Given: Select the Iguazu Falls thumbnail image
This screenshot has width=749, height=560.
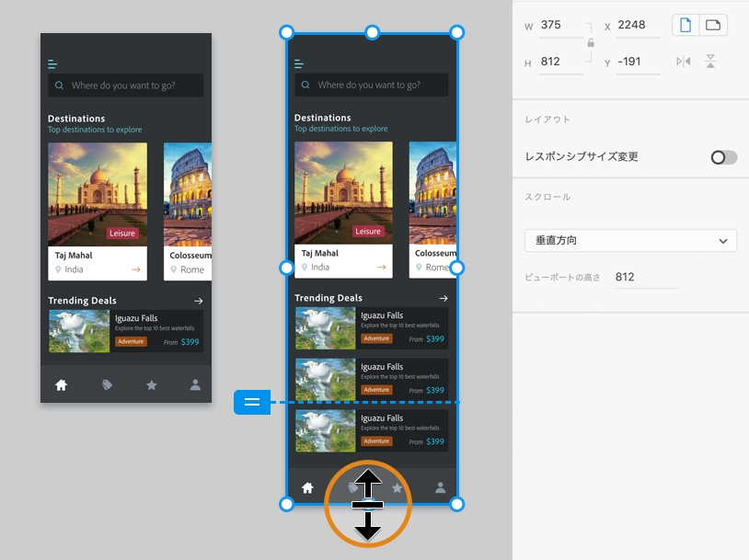Looking at the screenshot, I should 324,326.
